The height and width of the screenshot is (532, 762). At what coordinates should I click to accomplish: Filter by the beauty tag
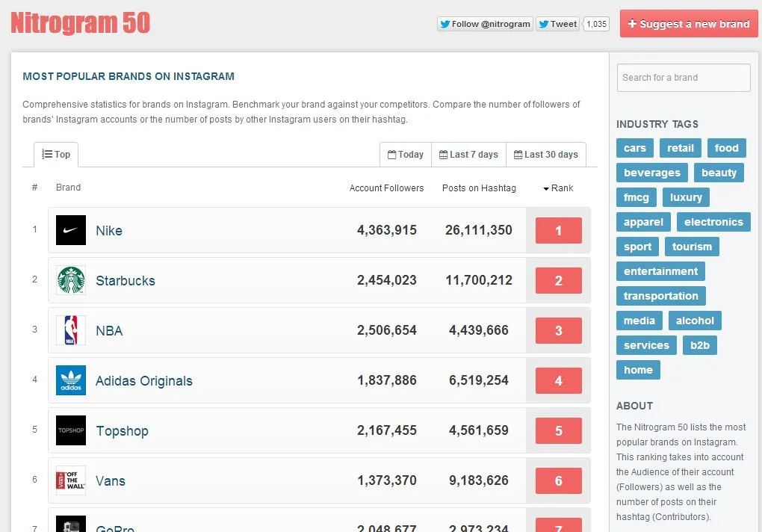(719, 173)
